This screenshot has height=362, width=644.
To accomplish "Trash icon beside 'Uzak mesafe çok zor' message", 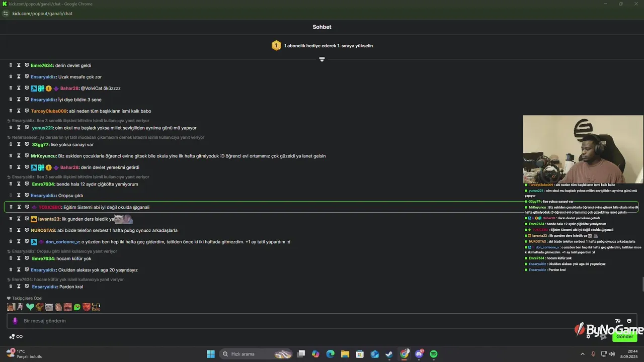I will pos(11,77).
